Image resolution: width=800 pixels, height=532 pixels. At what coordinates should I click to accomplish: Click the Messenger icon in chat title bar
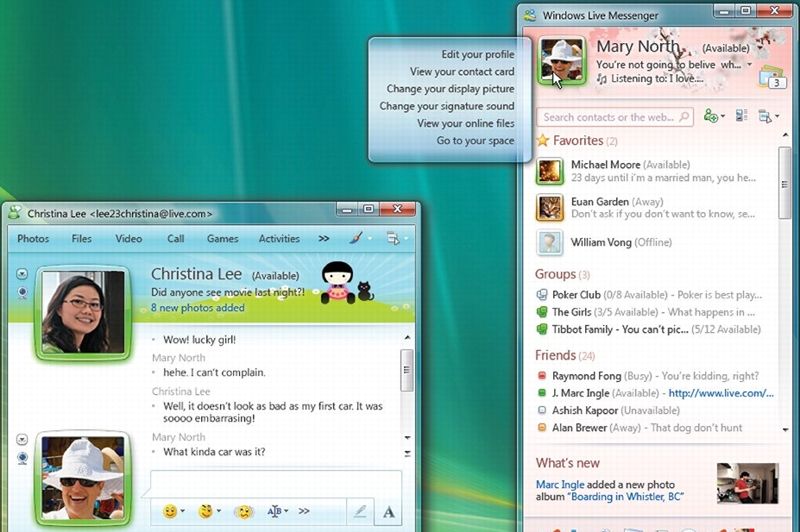click(15, 213)
